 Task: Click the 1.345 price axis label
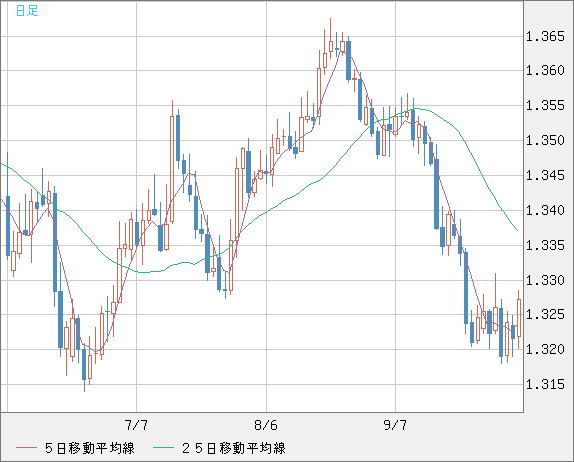pos(545,175)
